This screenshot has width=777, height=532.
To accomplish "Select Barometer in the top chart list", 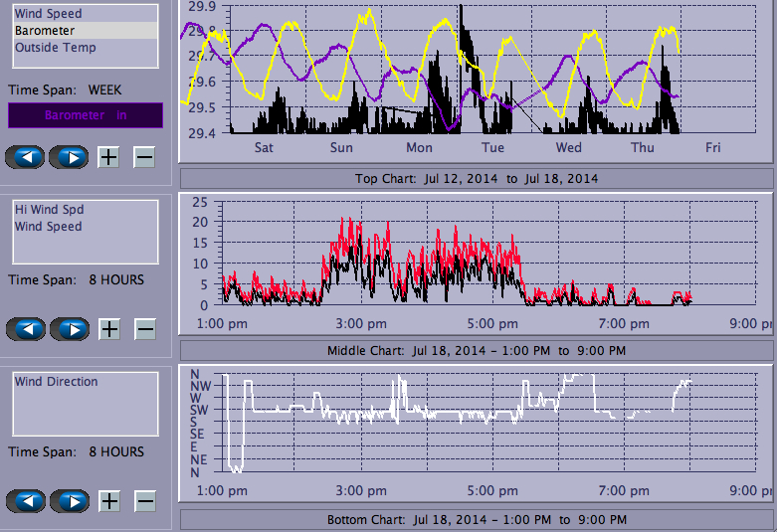I will (x=44, y=31).
